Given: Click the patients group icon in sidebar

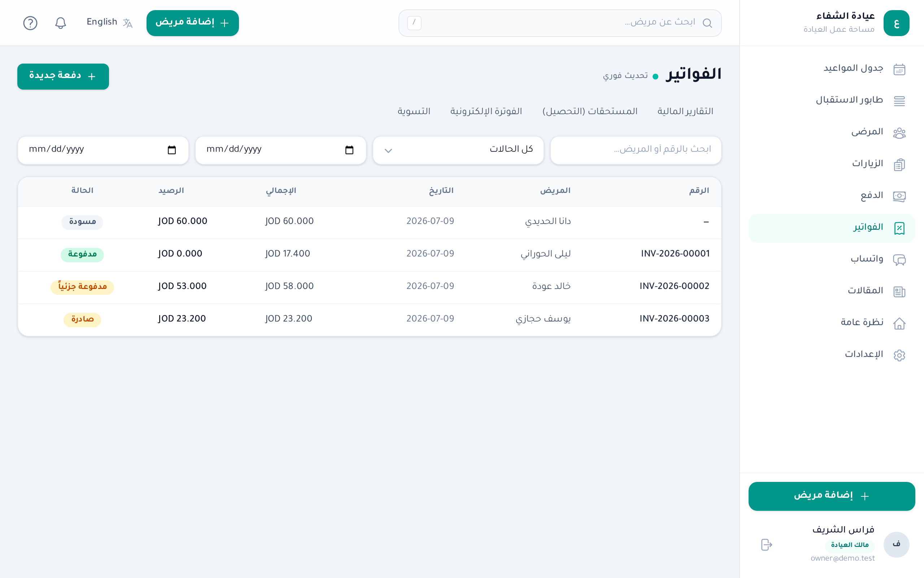Looking at the screenshot, I should (899, 133).
